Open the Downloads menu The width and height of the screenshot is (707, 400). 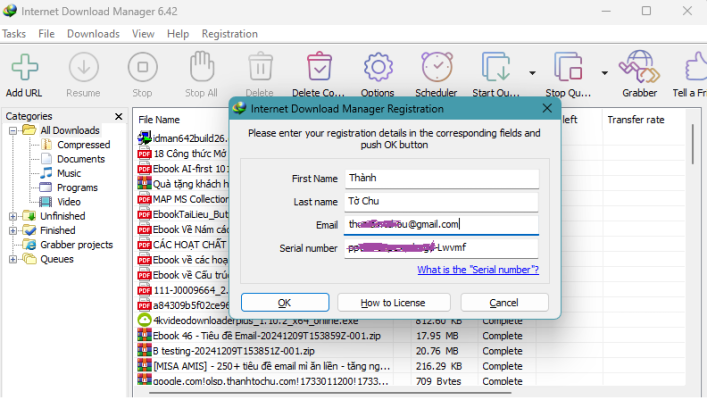(93, 33)
